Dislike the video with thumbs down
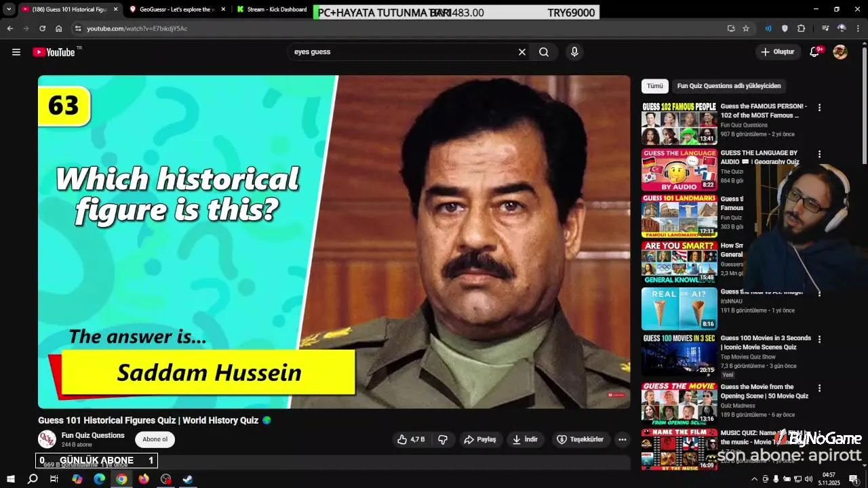The height and width of the screenshot is (488, 868). (443, 439)
